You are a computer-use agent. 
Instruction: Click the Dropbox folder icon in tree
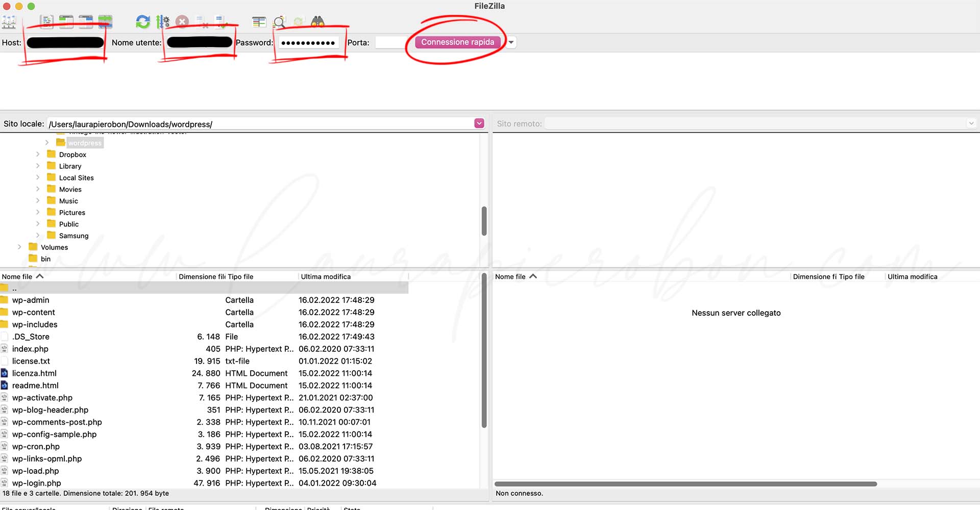51,154
